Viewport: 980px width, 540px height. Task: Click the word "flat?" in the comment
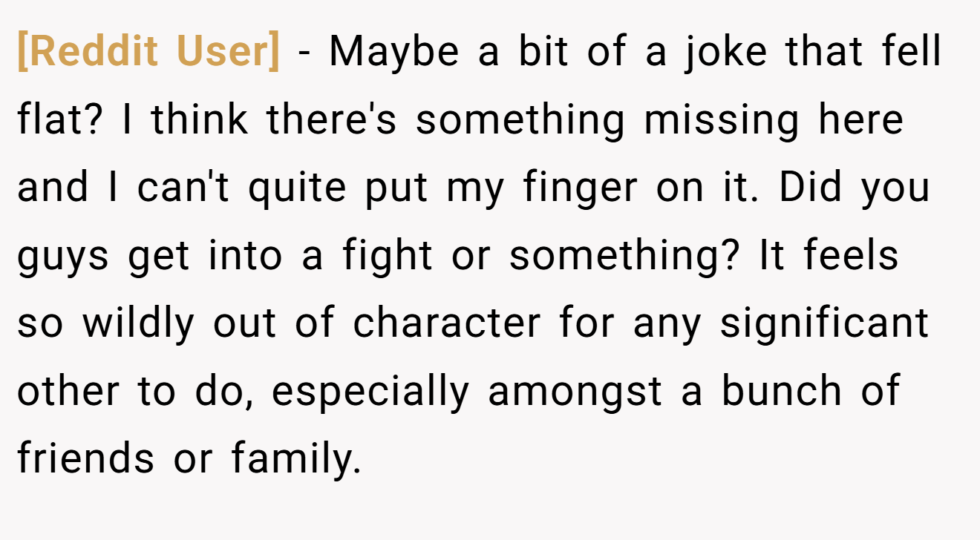59,119
